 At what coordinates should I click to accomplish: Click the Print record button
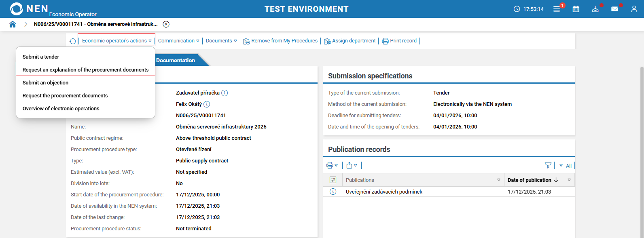pos(399,41)
